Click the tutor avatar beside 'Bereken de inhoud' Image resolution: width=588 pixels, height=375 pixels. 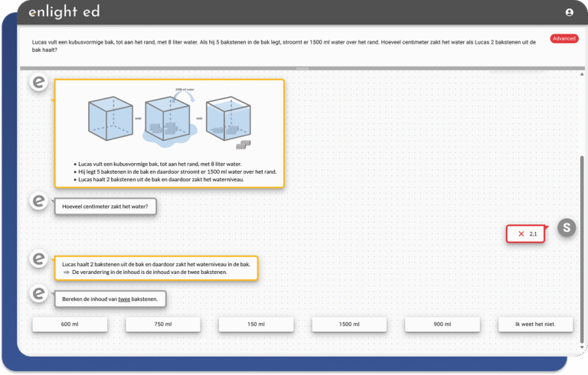tap(38, 293)
